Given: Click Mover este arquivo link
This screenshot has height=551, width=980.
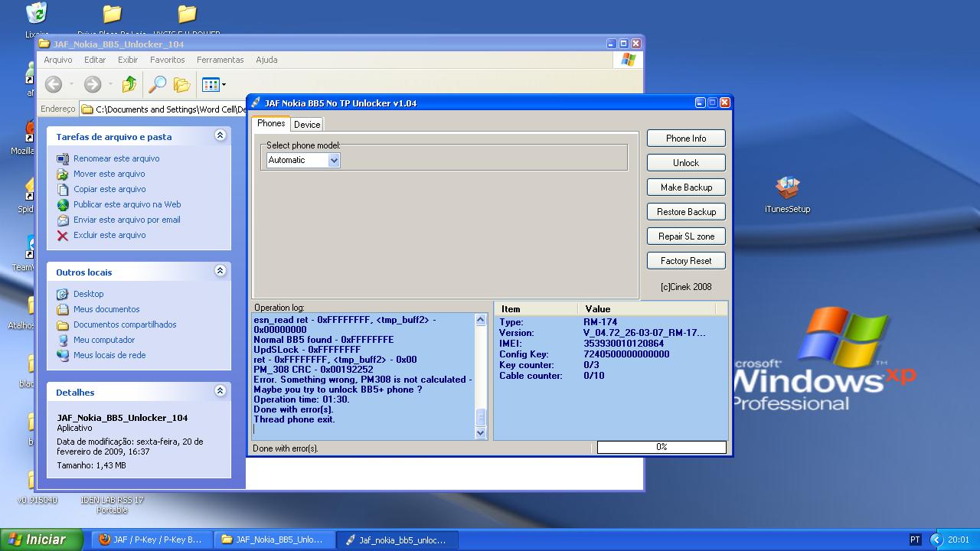Looking at the screenshot, I should pyautogui.click(x=109, y=174).
